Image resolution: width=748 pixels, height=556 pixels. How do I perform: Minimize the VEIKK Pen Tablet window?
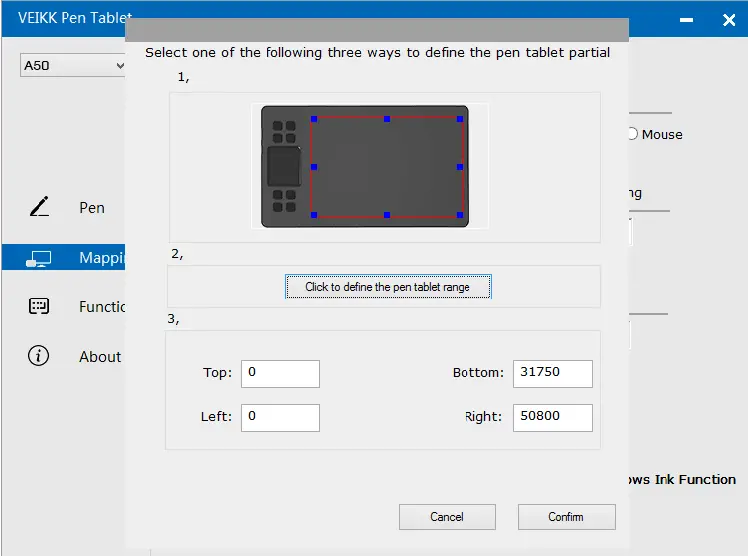point(686,20)
